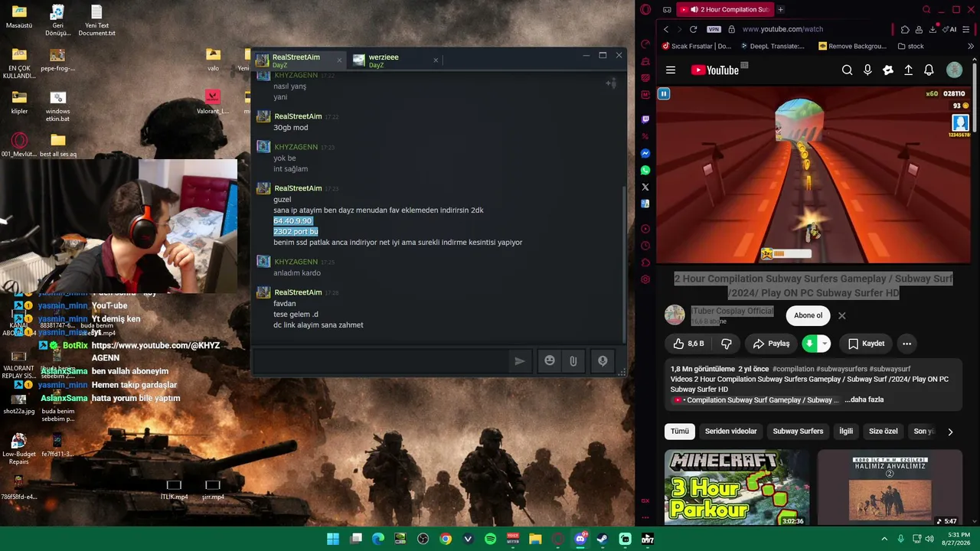The height and width of the screenshot is (551, 980).
Task: Reload the YouTube page in Opera
Action: [693, 29]
